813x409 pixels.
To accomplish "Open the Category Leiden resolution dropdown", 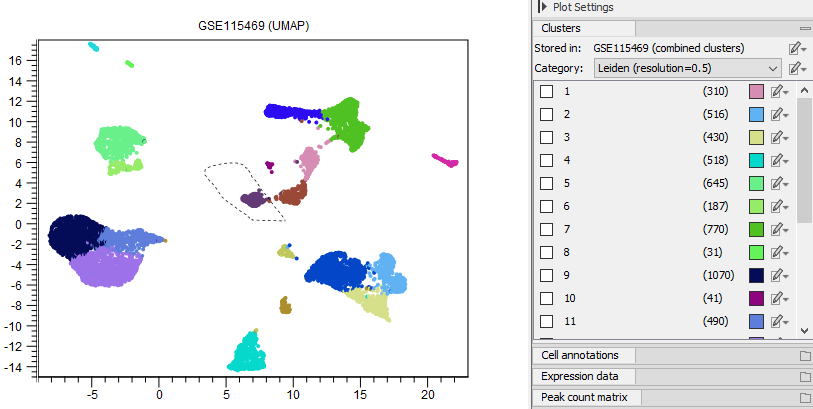I will point(686,68).
